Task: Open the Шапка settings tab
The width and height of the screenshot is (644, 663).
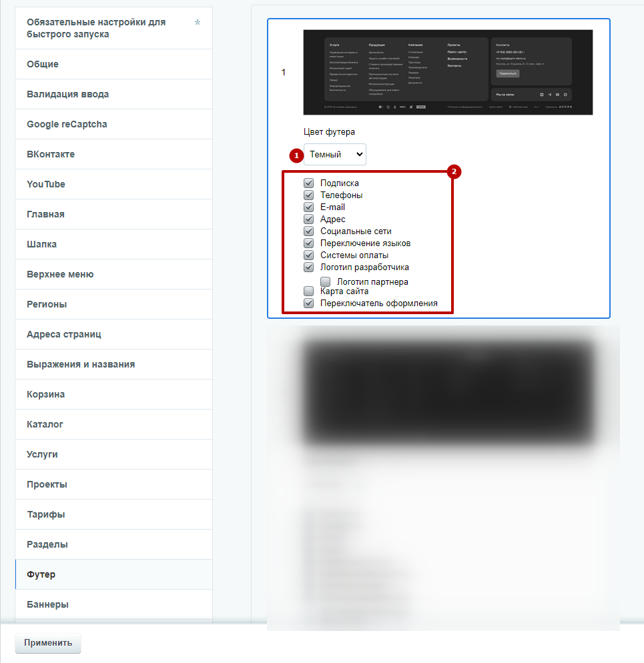Action: click(114, 244)
